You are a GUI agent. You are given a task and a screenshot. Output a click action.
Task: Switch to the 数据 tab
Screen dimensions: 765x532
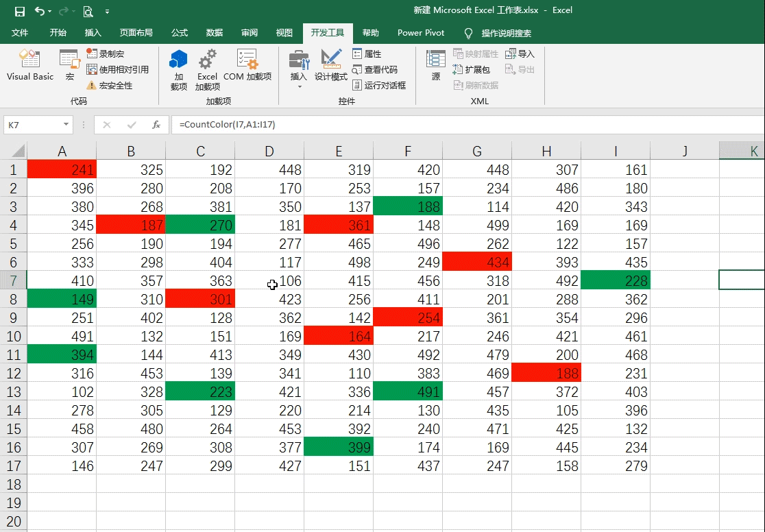click(x=214, y=33)
